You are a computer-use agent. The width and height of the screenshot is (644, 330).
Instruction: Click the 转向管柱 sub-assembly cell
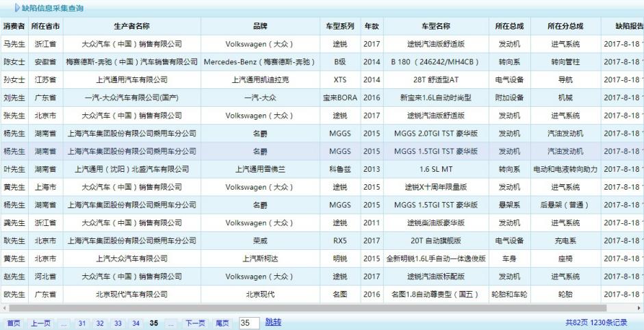click(x=565, y=62)
